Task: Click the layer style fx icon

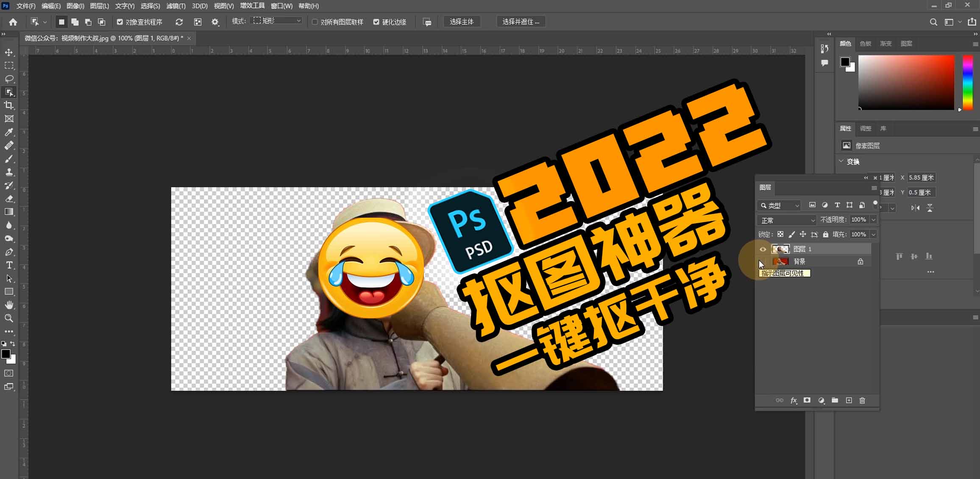Action: [793, 400]
